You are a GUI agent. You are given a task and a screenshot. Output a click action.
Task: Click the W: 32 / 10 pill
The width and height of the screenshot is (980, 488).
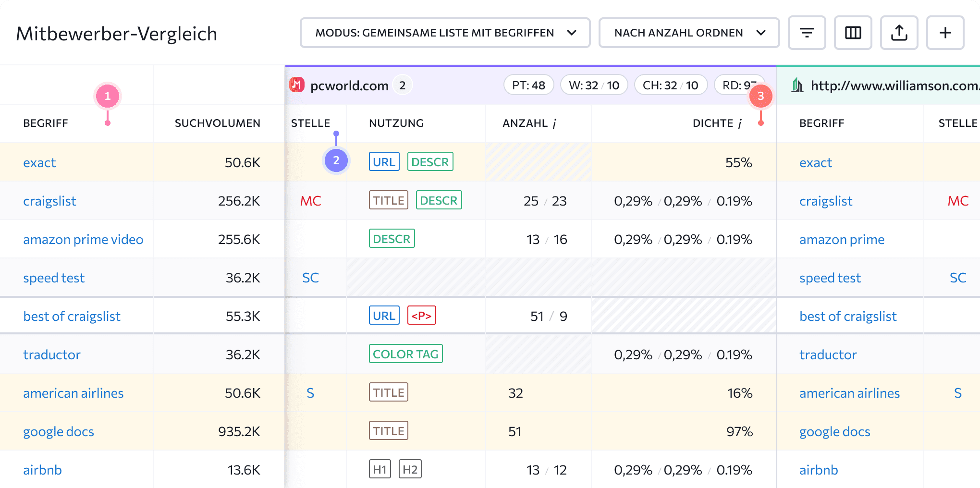pyautogui.click(x=594, y=85)
